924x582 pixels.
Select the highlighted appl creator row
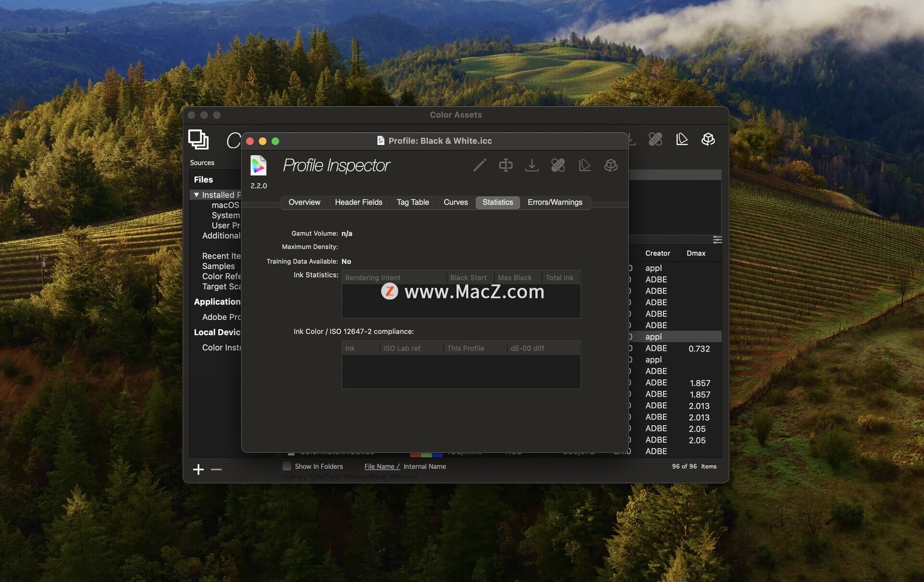click(675, 336)
